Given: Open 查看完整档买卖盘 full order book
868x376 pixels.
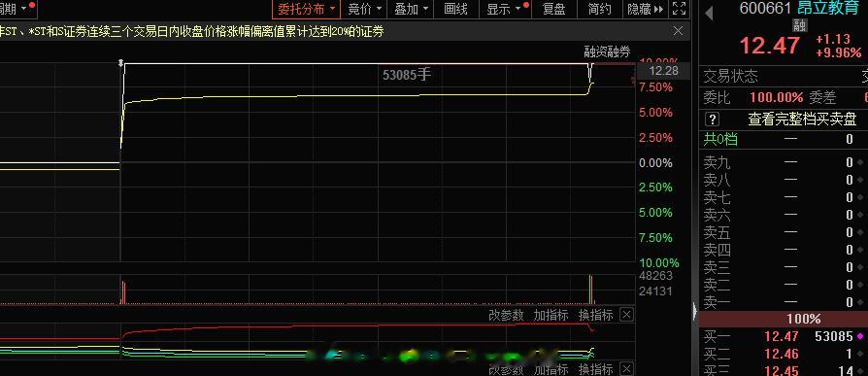Looking at the screenshot, I should coord(802,119).
